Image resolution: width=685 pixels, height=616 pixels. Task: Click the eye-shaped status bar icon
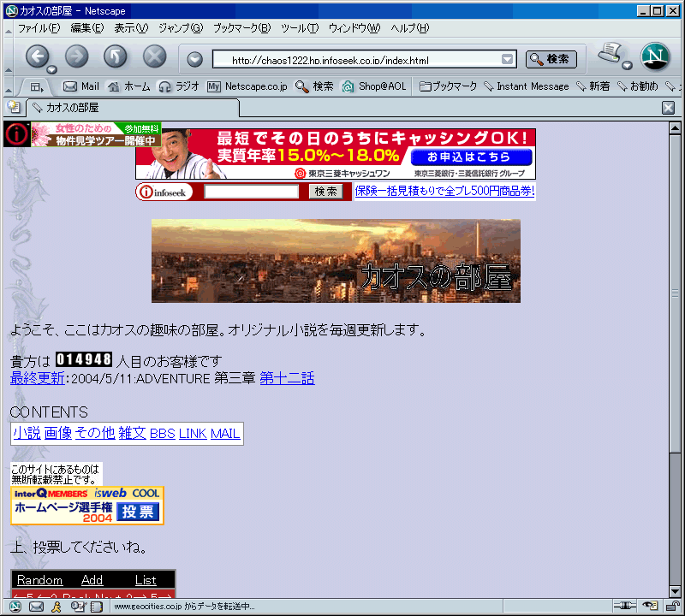tap(651, 606)
